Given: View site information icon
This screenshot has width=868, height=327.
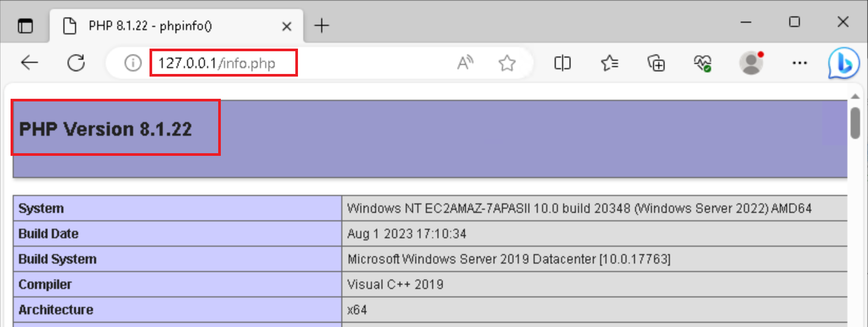Looking at the screenshot, I should pyautogui.click(x=133, y=63).
